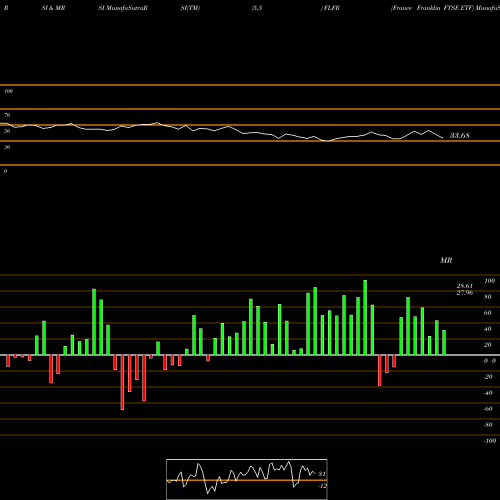The width and height of the screenshot is (500, 500).
Task: Click the 28.61 value in MR panel
Action: (465, 286)
